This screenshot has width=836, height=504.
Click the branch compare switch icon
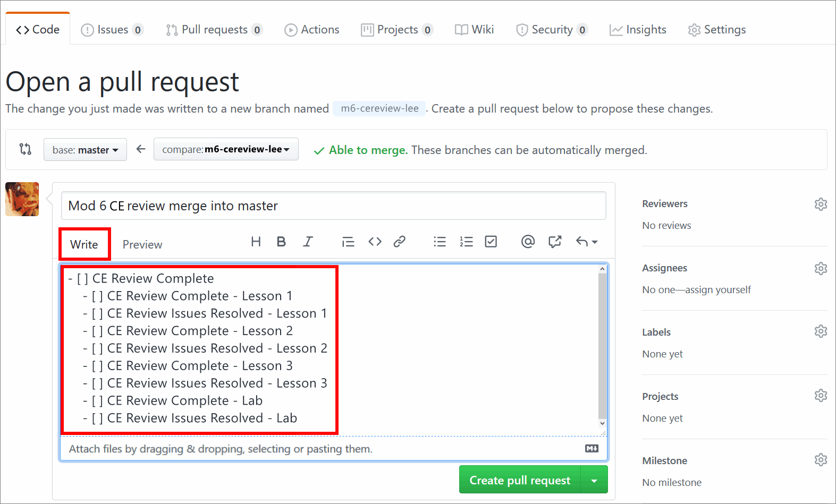(25, 149)
